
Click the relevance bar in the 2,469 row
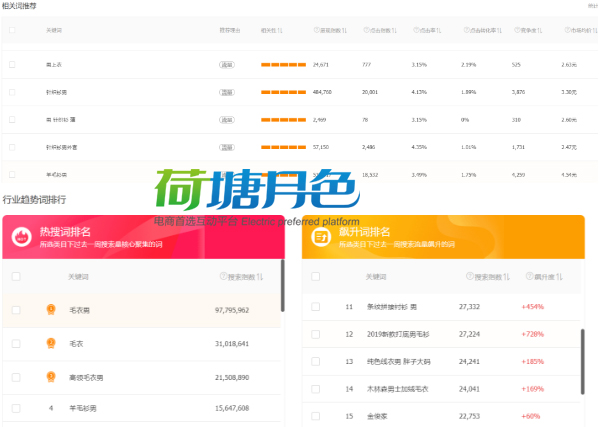pyautogui.click(x=283, y=119)
